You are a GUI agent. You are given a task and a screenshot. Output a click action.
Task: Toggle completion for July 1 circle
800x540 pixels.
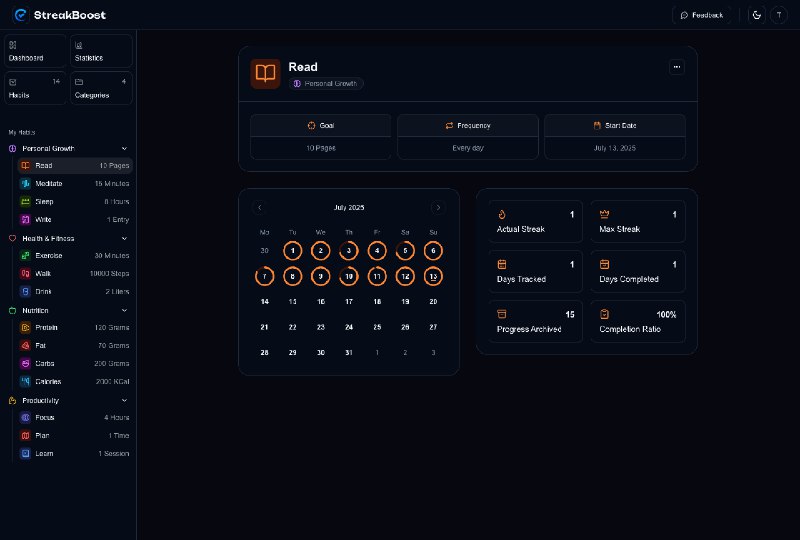pos(292,251)
